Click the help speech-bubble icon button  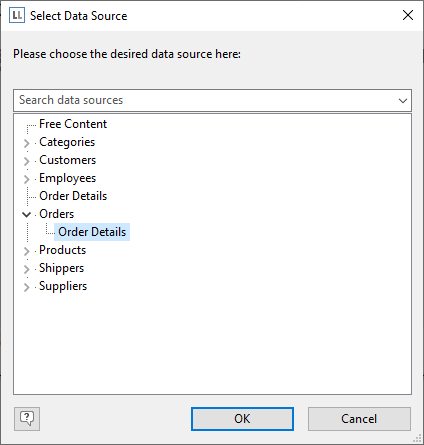(x=27, y=419)
